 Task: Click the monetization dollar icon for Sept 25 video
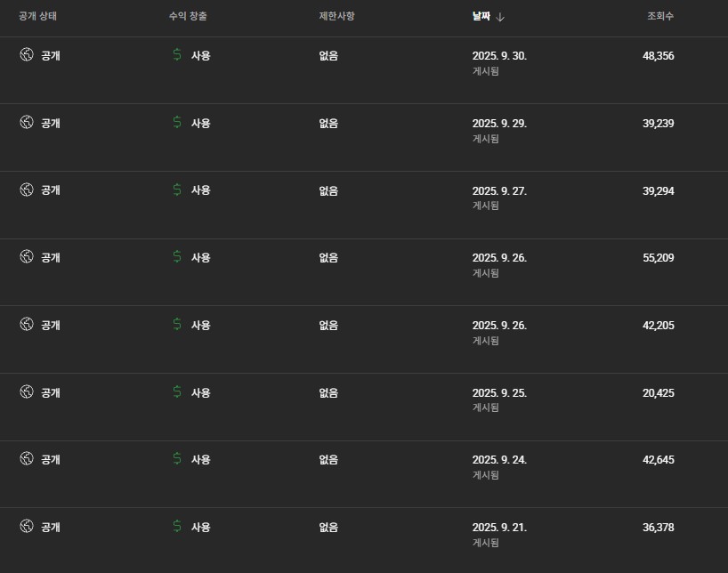tap(177, 392)
